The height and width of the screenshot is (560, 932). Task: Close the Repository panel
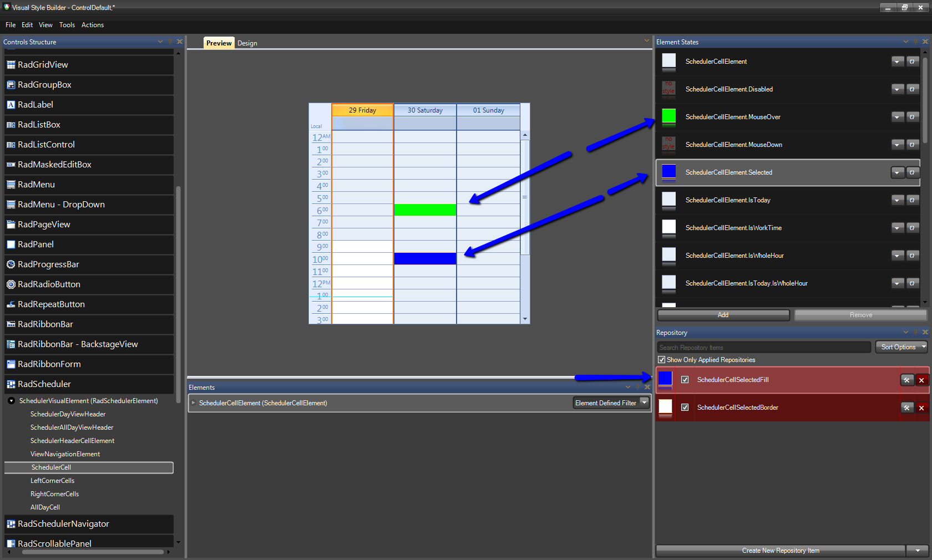(925, 332)
